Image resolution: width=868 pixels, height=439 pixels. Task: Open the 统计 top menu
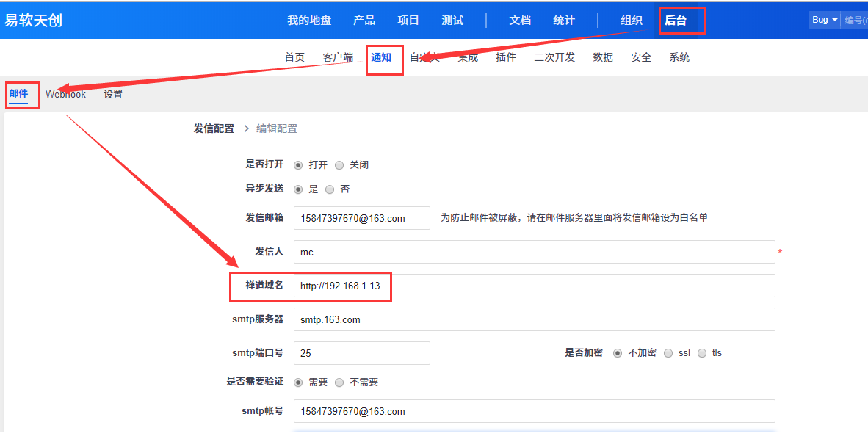point(564,21)
